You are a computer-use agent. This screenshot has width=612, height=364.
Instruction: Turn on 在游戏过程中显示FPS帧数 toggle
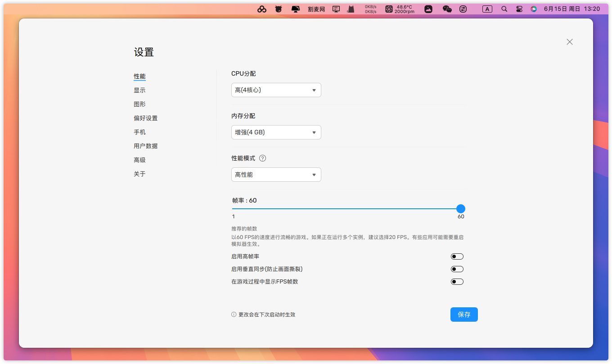pyautogui.click(x=457, y=282)
